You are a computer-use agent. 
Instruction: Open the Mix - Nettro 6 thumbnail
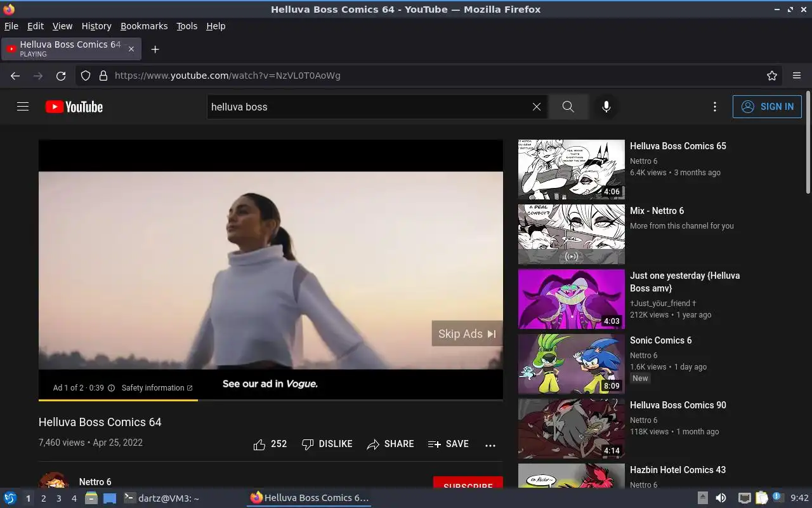[x=572, y=234]
